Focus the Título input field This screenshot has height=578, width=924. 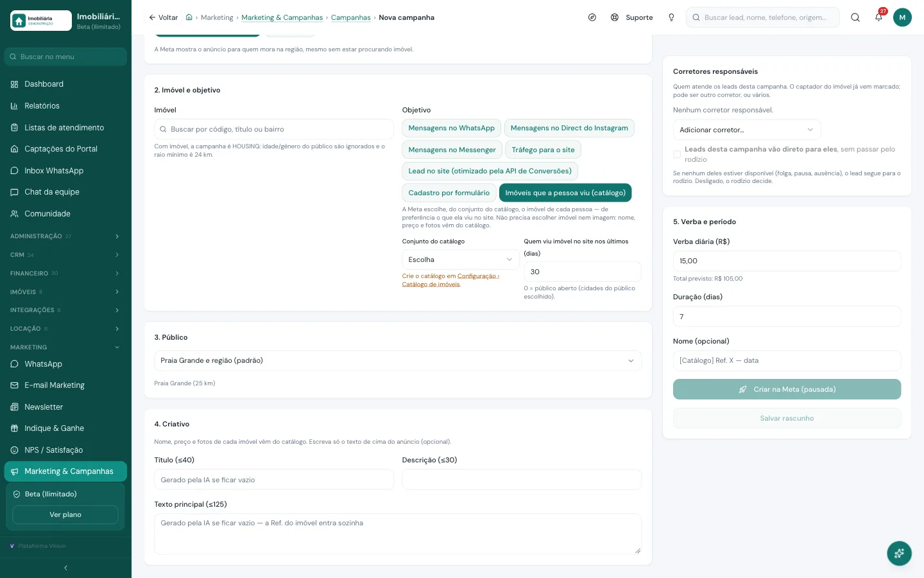[x=274, y=480]
